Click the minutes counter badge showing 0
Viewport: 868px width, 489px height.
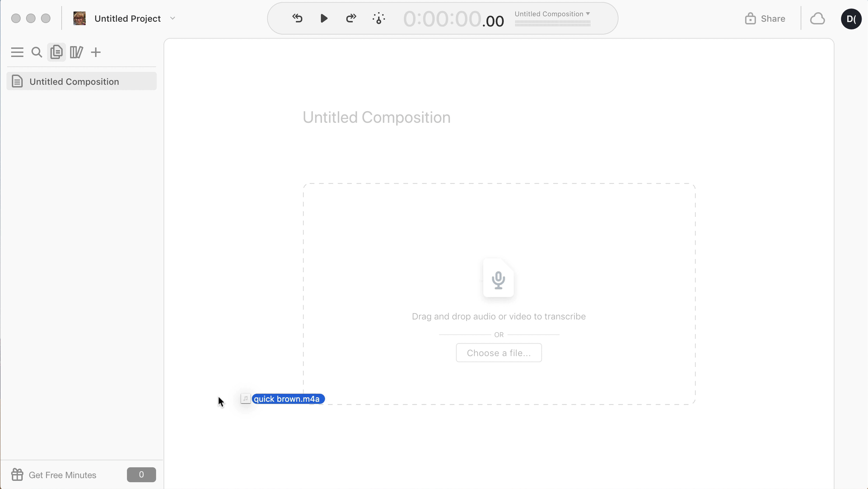click(141, 475)
